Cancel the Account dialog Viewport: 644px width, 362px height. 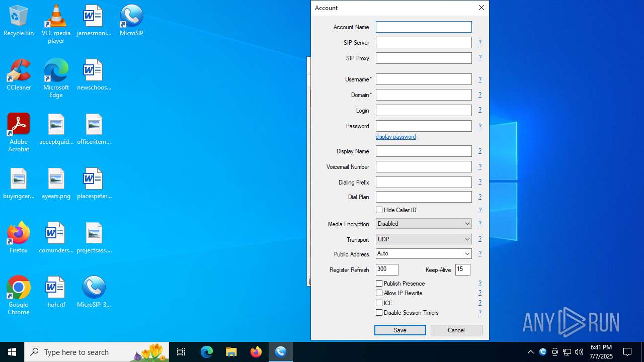tap(456, 330)
